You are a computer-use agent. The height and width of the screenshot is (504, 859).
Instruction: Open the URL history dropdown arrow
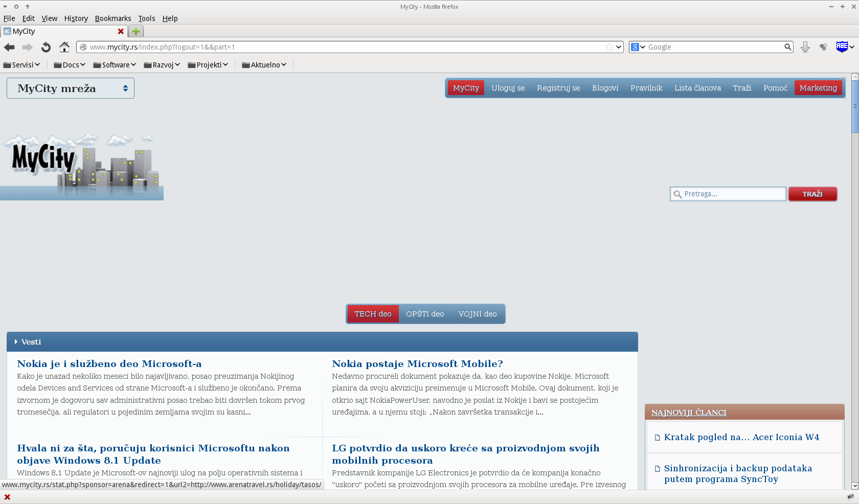click(x=619, y=47)
